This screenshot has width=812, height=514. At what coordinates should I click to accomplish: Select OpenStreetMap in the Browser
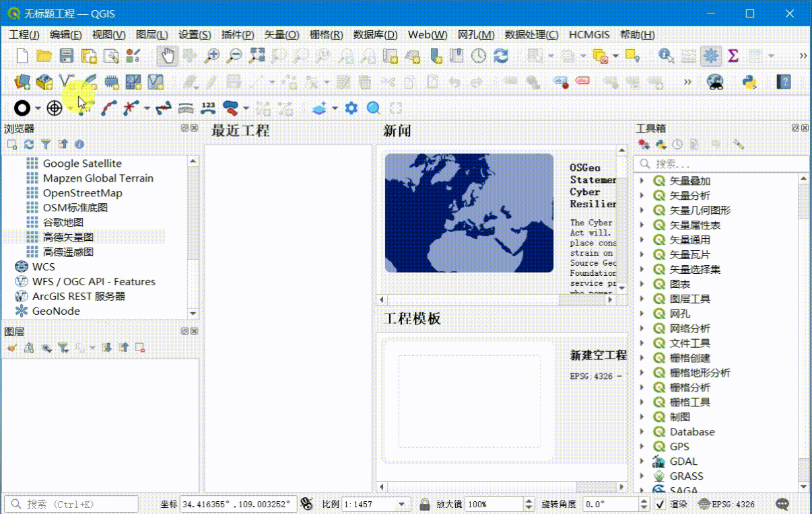pyautogui.click(x=83, y=193)
